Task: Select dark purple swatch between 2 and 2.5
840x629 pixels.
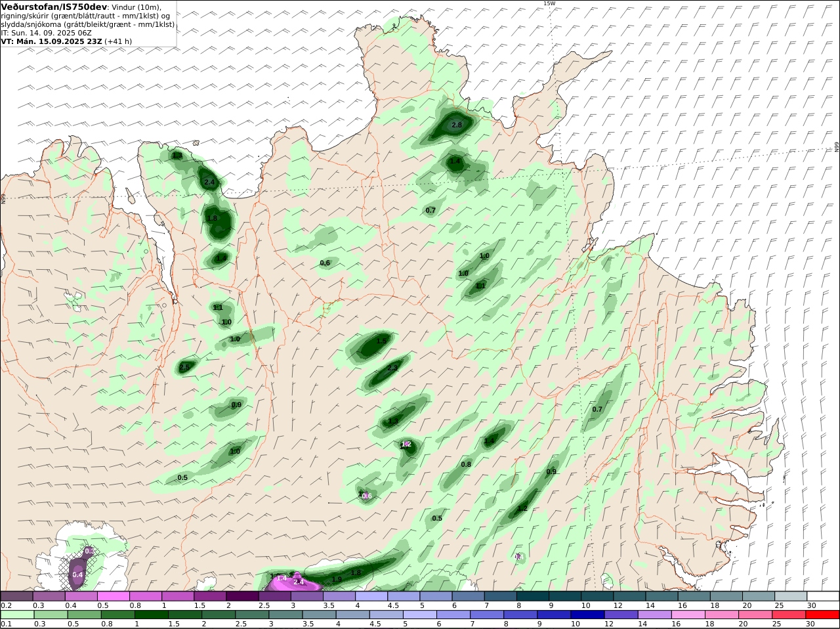Action: tap(242, 596)
